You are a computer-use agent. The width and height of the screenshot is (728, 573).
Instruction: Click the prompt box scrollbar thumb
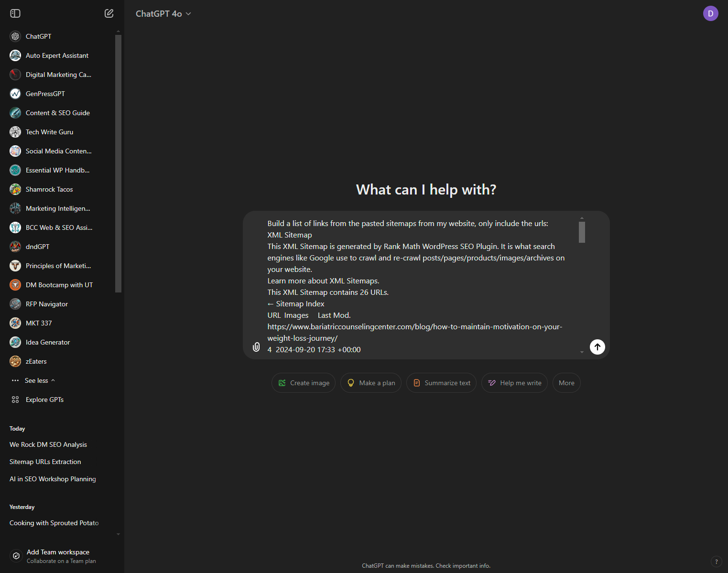[582, 232]
